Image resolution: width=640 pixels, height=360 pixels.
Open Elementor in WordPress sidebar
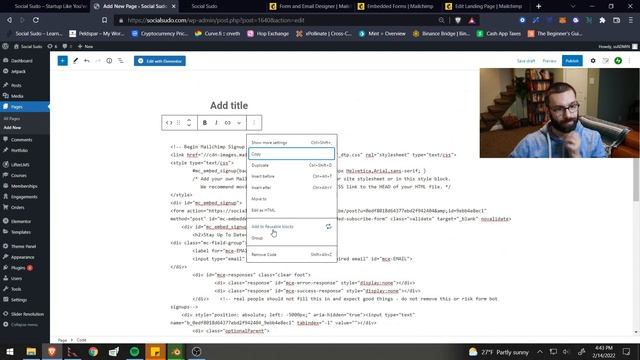point(21,221)
